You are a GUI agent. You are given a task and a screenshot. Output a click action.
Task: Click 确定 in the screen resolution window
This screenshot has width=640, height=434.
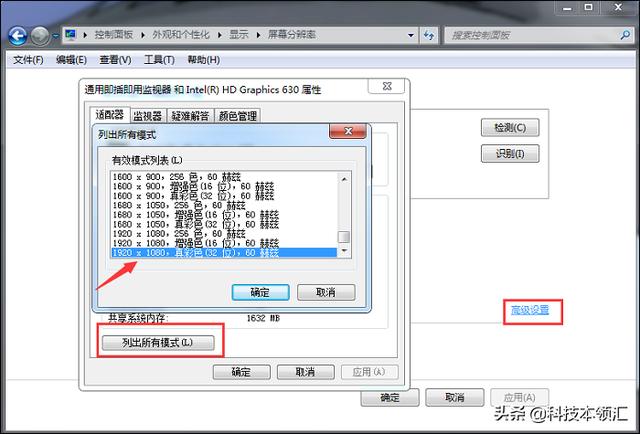(390, 397)
